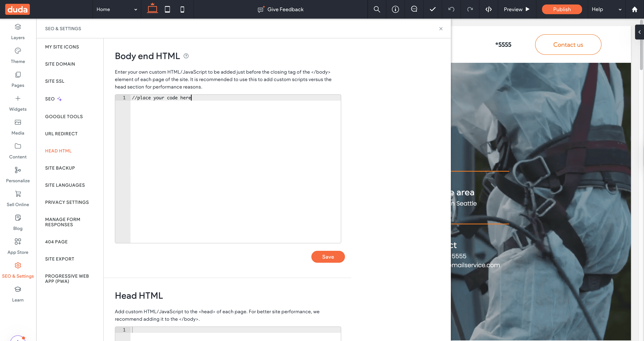Open the Widgets plus icon
The width and height of the screenshot is (644, 341).
tap(18, 98)
